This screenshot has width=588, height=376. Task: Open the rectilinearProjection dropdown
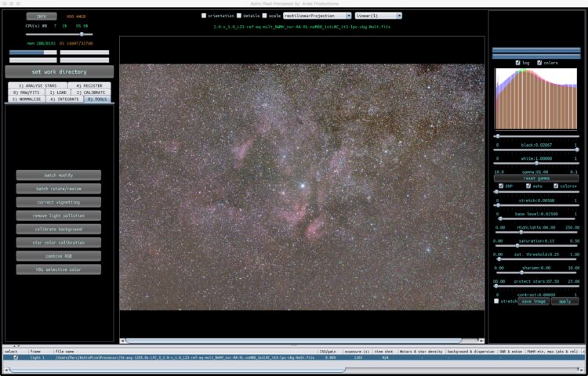318,16
